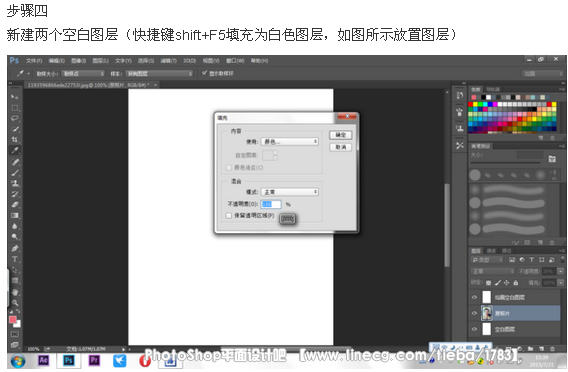Select the Spot Healing Brush tool
Viewport: 568px width, 372px height.
14,162
